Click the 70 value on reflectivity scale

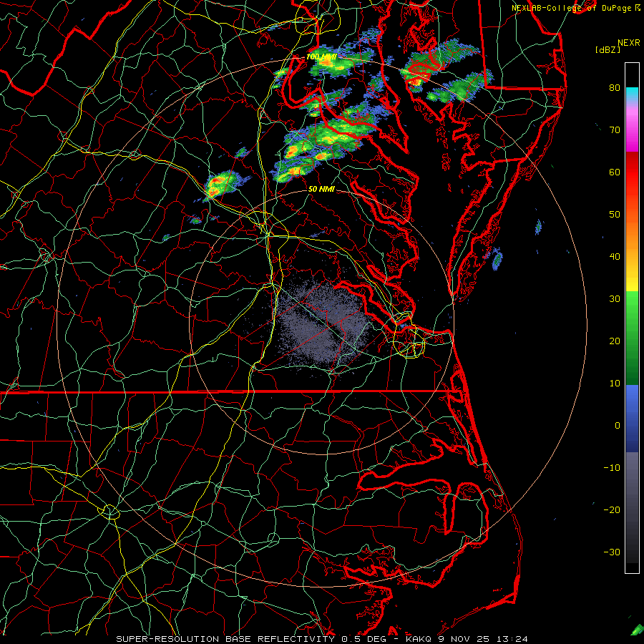click(615, 130)
